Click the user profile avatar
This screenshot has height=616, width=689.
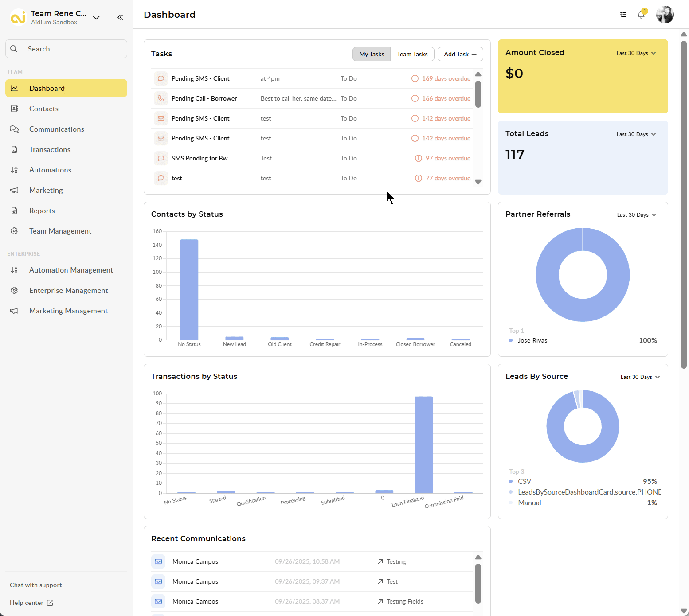(x=665, y=15)
